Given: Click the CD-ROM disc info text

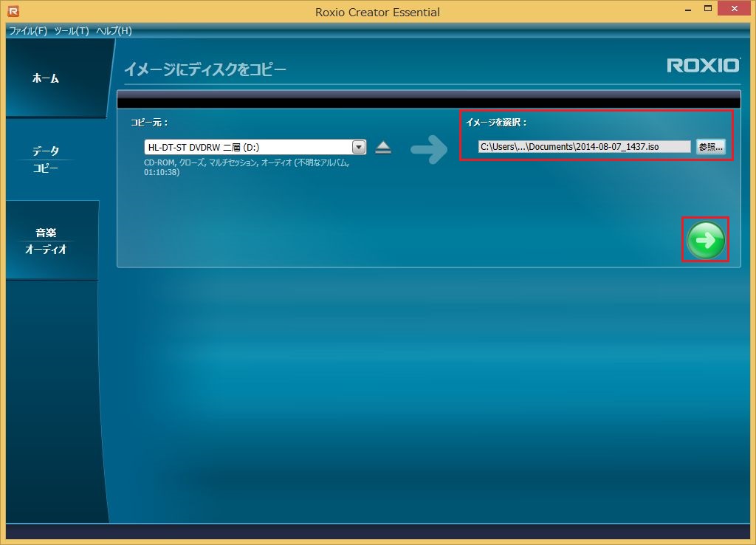Looking at the screenshot, I should pos(246,167).
